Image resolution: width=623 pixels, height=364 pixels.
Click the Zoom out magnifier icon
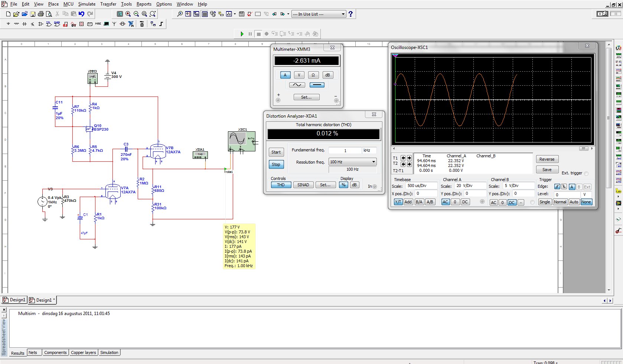(136, 14)
